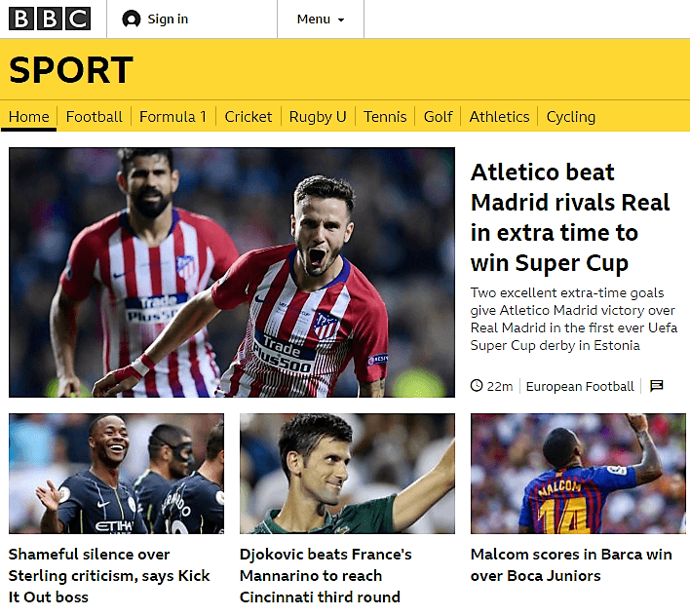Switch to the Cricket section

249,117
